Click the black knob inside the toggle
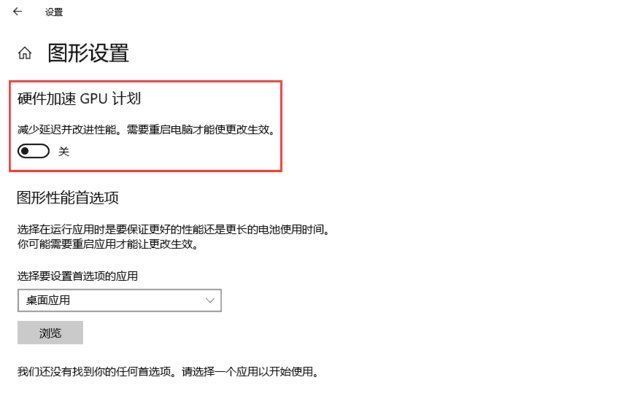640x404 pixels. 25,151
